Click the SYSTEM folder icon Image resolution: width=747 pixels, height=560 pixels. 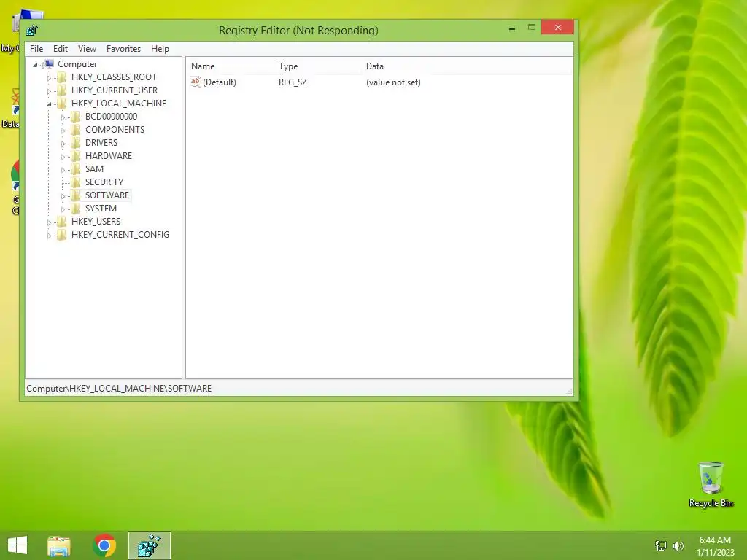[x=76, y=208]
